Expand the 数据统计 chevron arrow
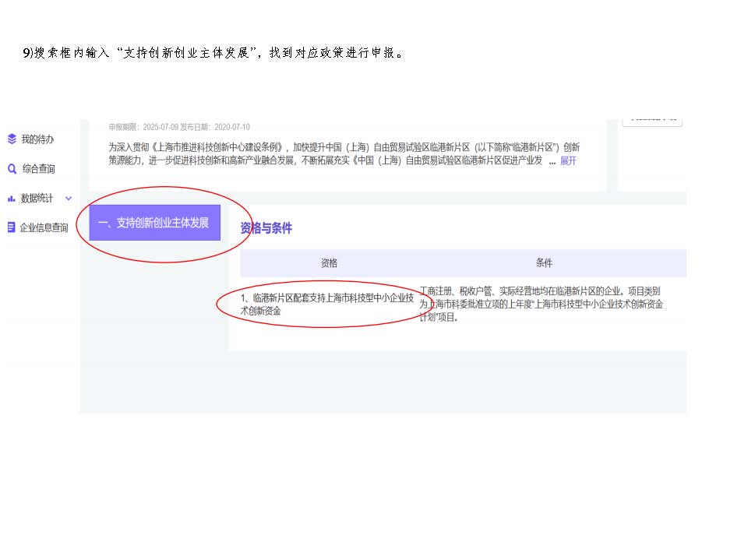Image resolution: width=748 pixels, height=560 pixels. (x=68, y=199)
